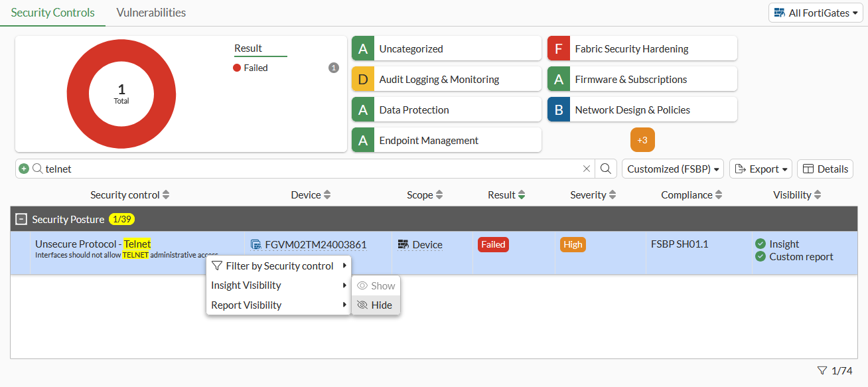868x387 pixels.
Task: Open the Customized (FSBP) dropdown
Action: 674,169
